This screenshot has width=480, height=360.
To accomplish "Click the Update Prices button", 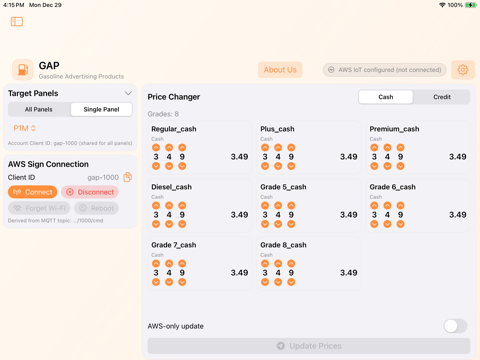I will tap(309, 346).
